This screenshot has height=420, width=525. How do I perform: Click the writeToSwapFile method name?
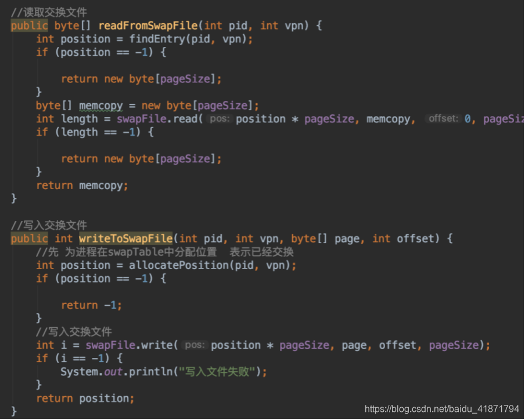click(x=126, y=239)
